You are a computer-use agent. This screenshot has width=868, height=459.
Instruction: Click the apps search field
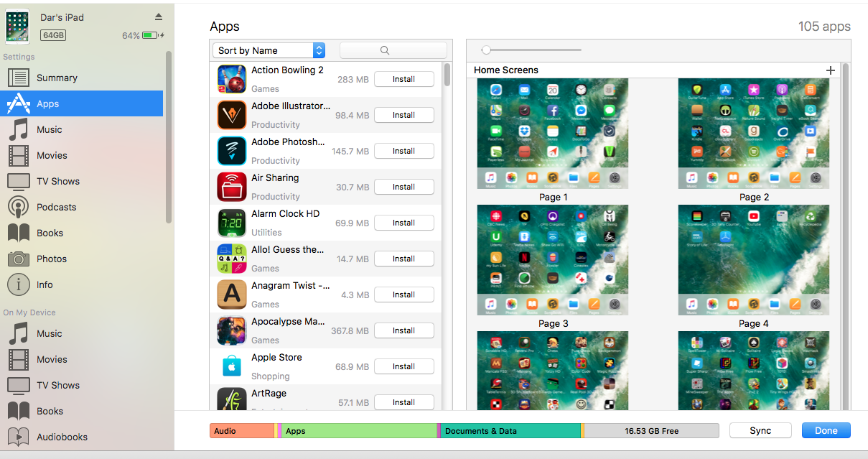(x=393, y=50)
